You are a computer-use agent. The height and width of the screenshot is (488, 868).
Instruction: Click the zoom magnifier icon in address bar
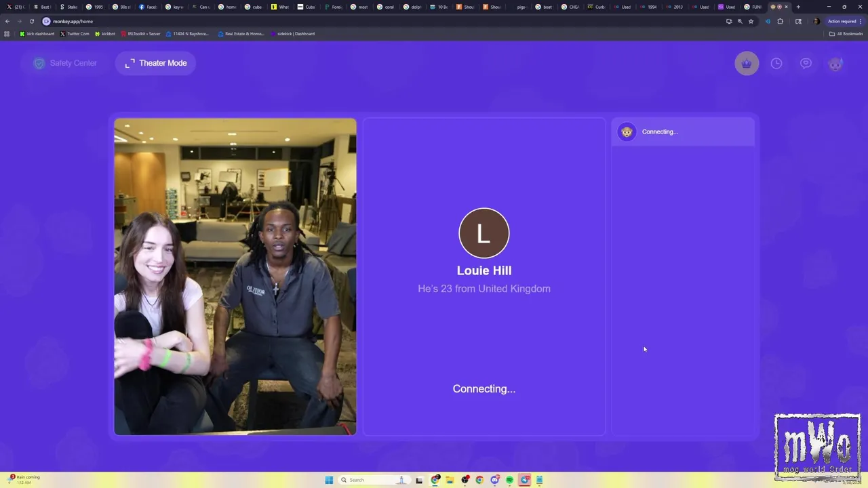(740, 21)
